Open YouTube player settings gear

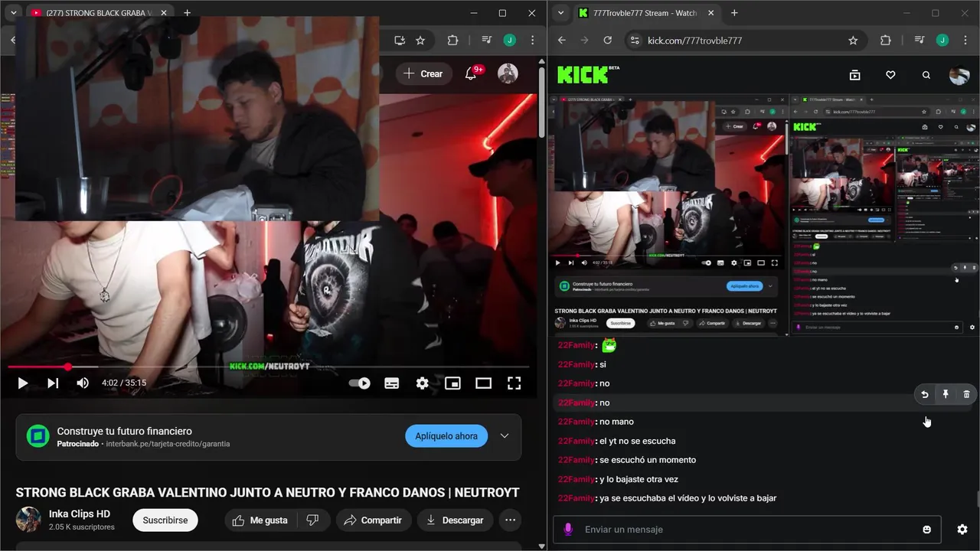pyautogui.click(x=422, y=383)
